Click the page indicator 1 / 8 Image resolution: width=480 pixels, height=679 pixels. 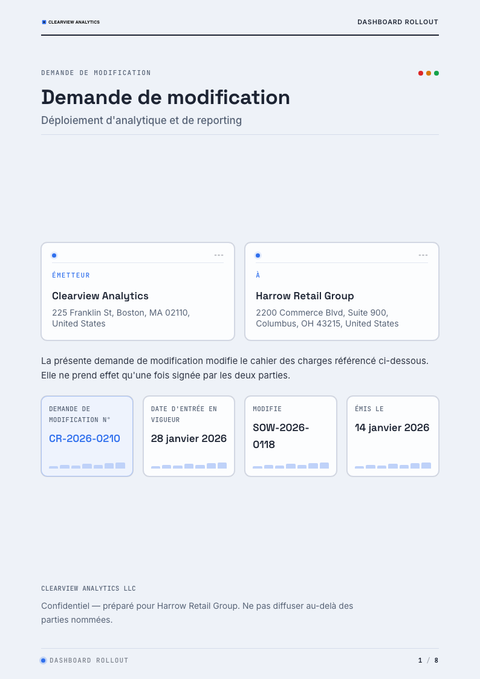pos(428,660)
